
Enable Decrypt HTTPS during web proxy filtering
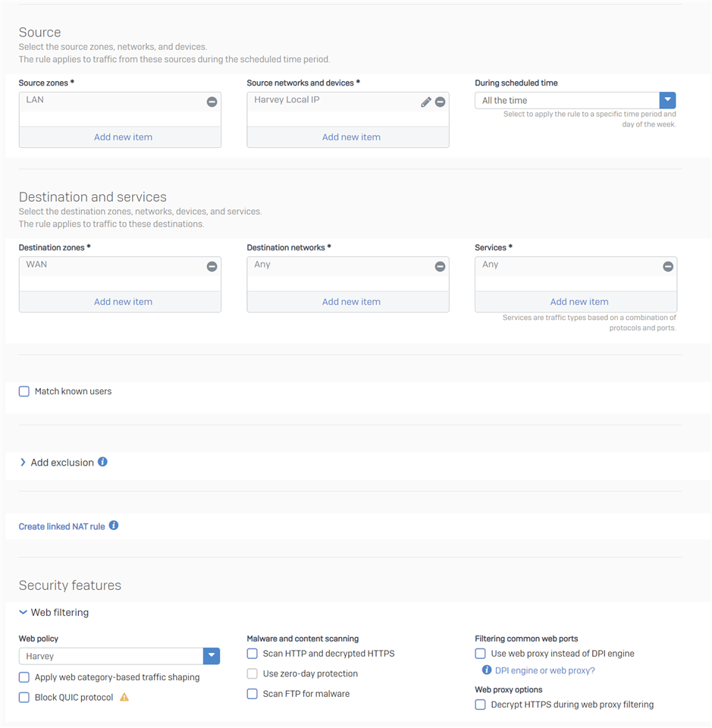[481, 704]
